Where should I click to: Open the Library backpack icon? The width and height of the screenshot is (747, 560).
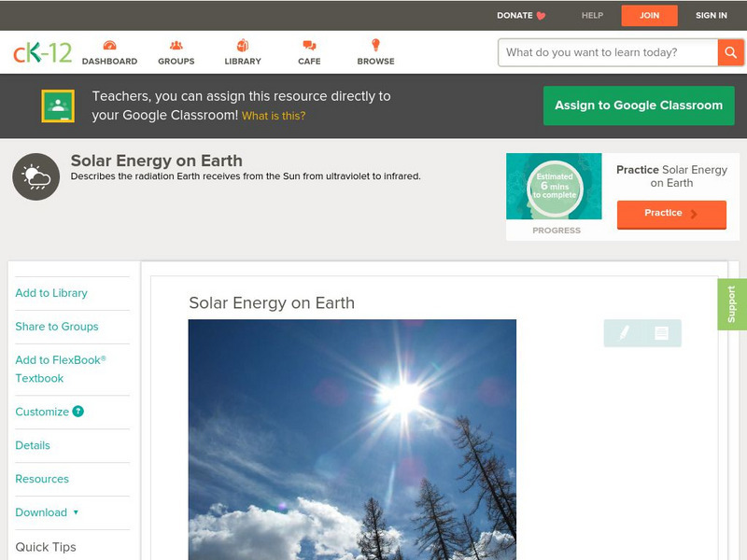[243, 45]
